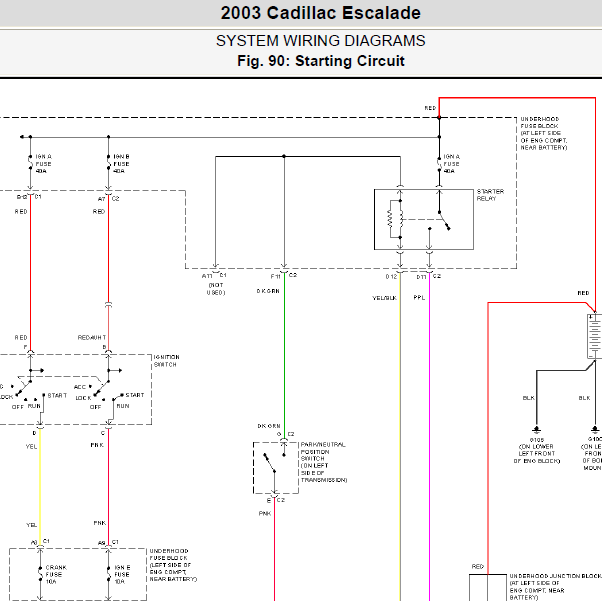Click the park/neutral switch contact symbol

[270, 463]
